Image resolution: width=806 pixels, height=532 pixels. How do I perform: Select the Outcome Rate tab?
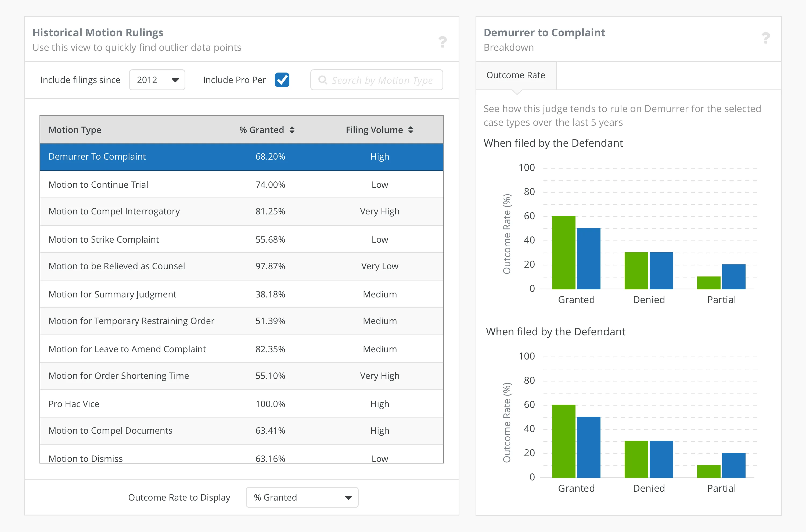pos(516,75)
